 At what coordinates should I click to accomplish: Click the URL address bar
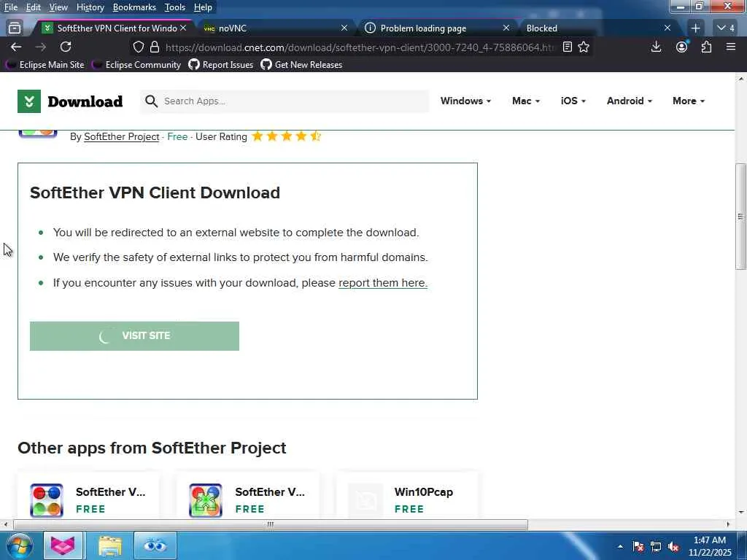pyautogui.click(x=360, y=47)
